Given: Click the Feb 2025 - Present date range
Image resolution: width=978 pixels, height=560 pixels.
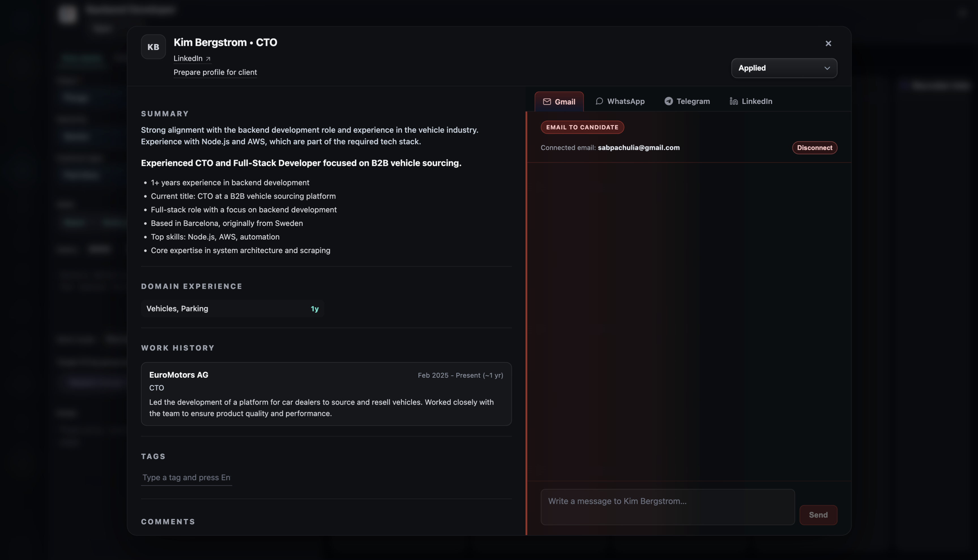Looking at the screenshot, I should (460, 375).
